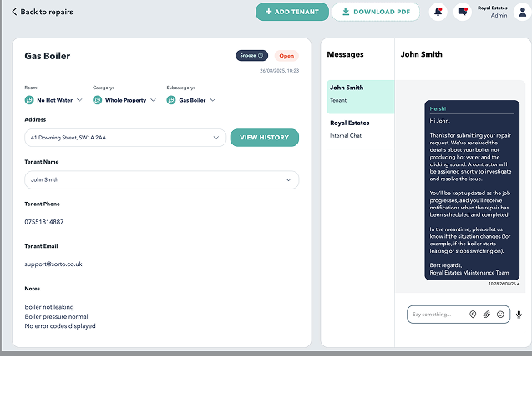Open the emoji picker in message box
The height and width of the screenshot is (408, 532).
click(500, 315)
